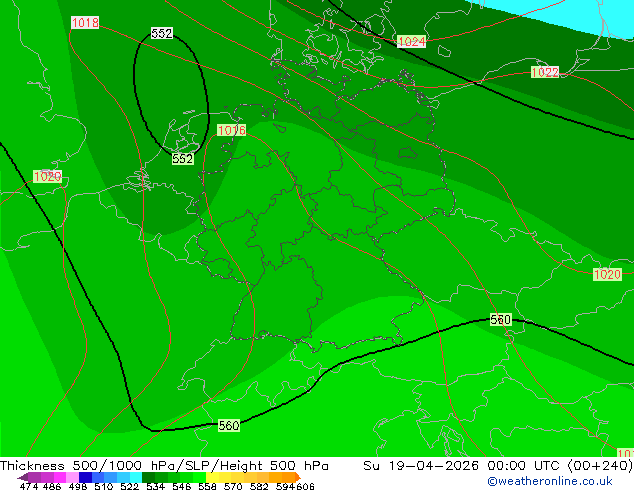Click the 606 legend value
The height and width of the screenshot is (490, 634).
(305, 486)
